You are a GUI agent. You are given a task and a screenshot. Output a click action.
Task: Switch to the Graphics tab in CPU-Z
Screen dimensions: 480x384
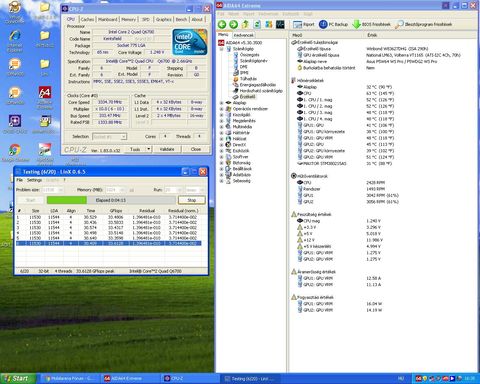(164, 20)
